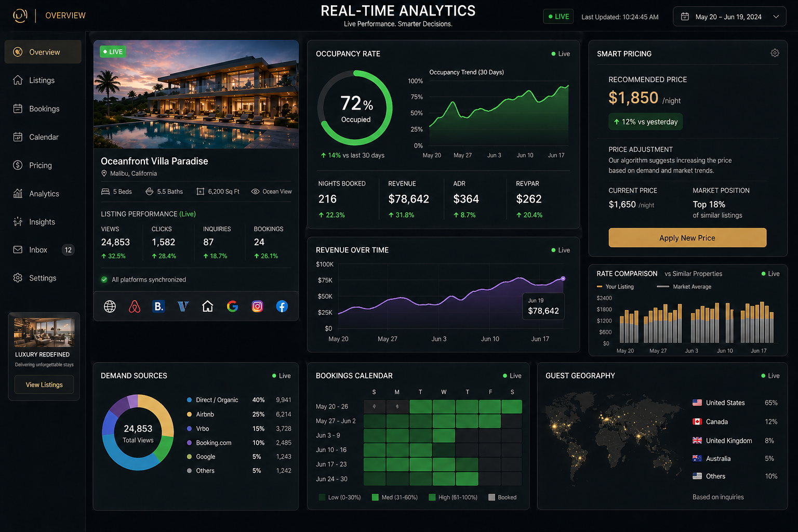Viewport: 798px width, 532px height.
Task: Click the Google platform icon
Action: pos(232,307)
